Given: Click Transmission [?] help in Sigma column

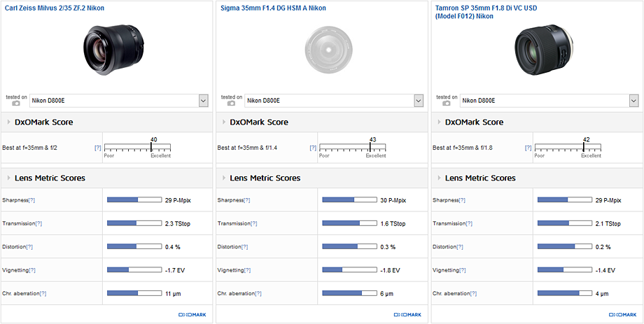Looking at the screenshot, I should click(x=254, y=223).
